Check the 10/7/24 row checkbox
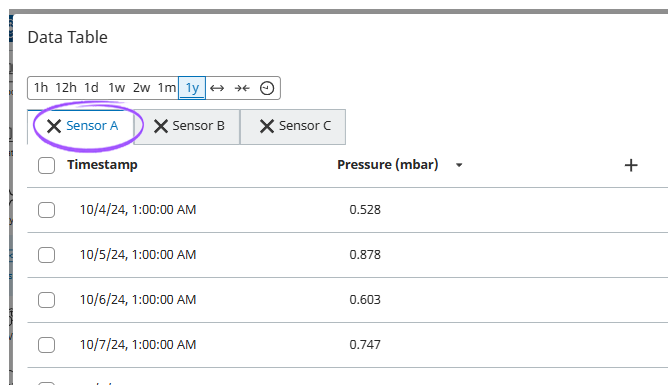 [x=46, y=345]
